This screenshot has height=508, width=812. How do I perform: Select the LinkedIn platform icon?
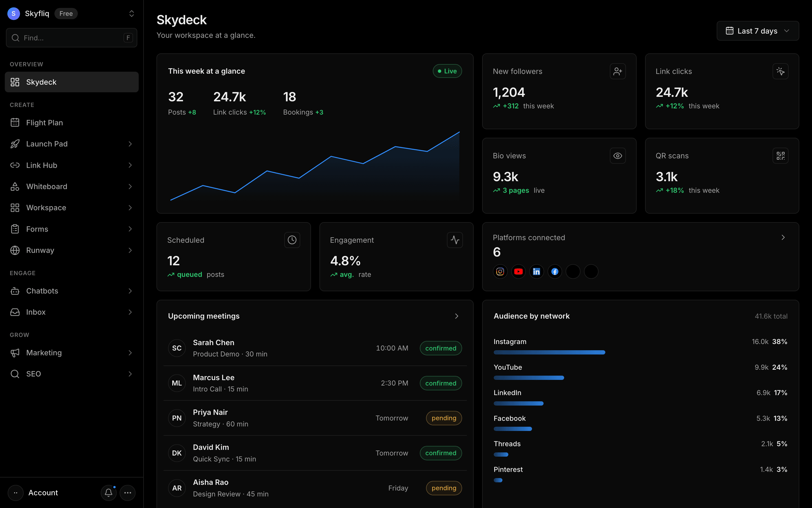(537, 271)
